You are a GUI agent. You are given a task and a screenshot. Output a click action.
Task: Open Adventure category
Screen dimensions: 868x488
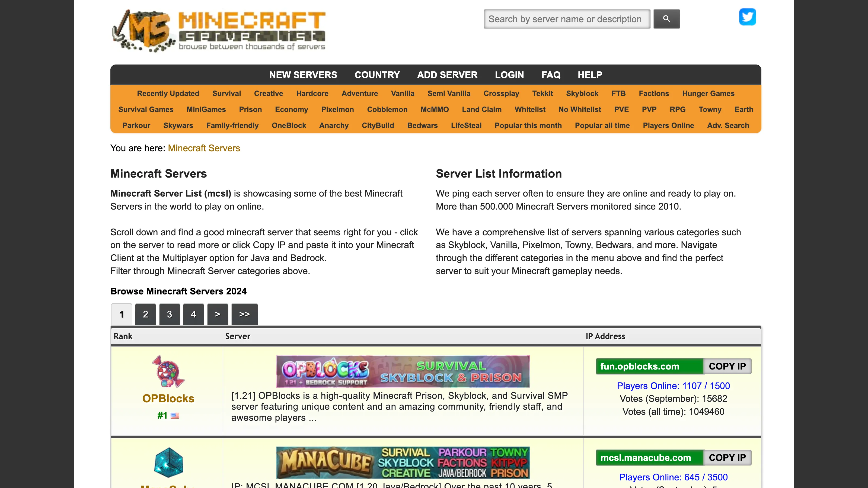(x=359, y=93)
